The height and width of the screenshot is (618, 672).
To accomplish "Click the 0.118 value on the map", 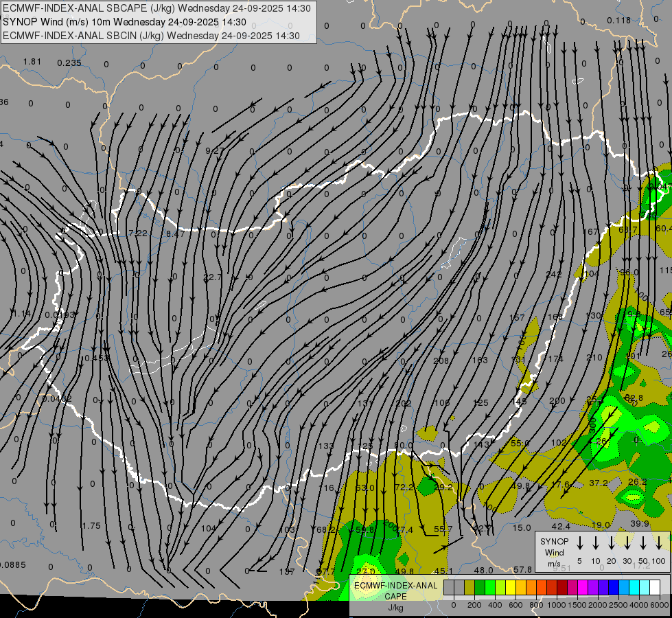I will 619,20.
